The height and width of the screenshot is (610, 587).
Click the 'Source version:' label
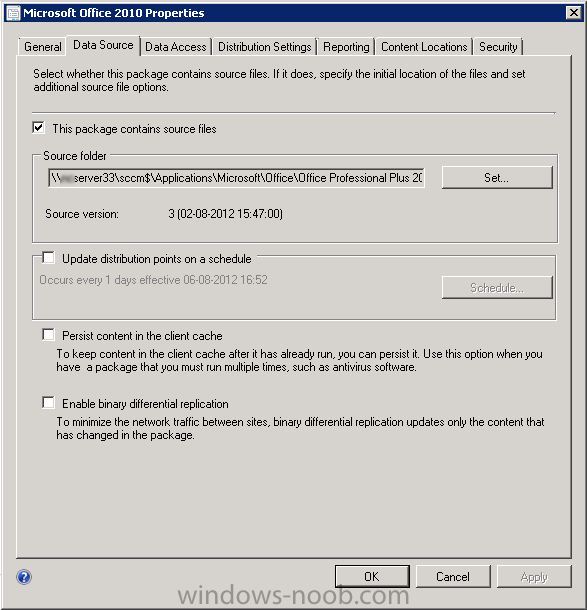pyautogui.click(x=82, y=214)
